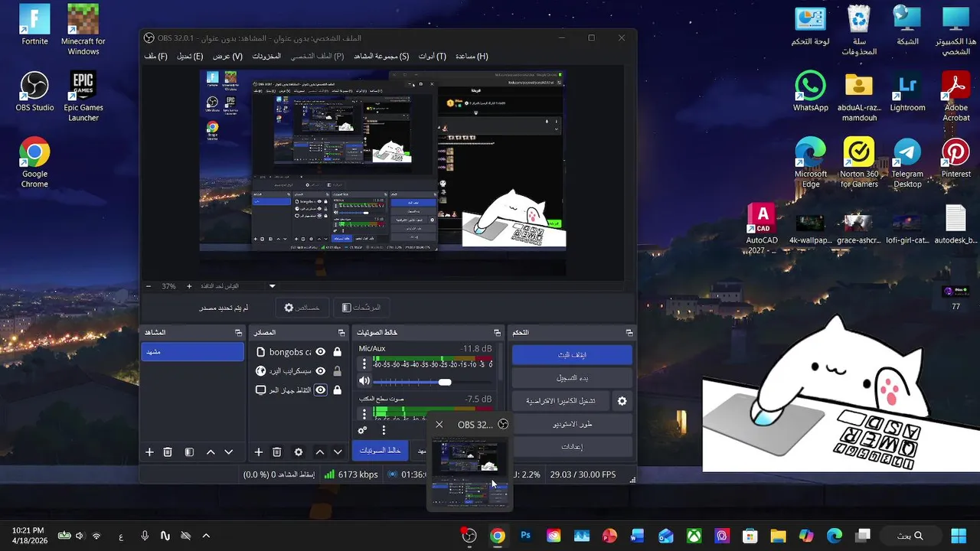Open desktop audio three-dot options
Viewport: 980px width, 551px height.
point(364,414)
